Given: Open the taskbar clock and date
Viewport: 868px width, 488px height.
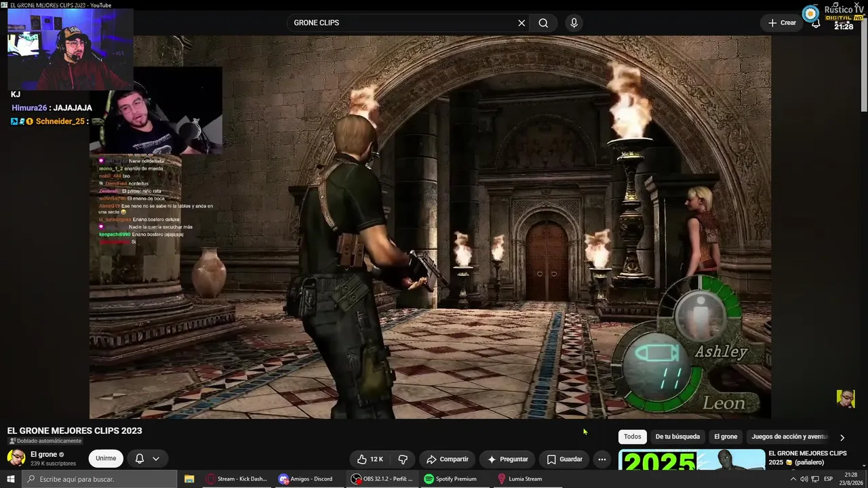Looking at the screenshot, I should point(851,479).
